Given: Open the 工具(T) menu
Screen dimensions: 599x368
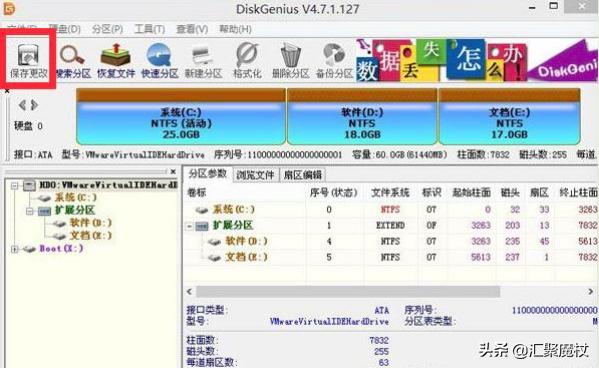Looking at the screenshot, I should point(150,29).
